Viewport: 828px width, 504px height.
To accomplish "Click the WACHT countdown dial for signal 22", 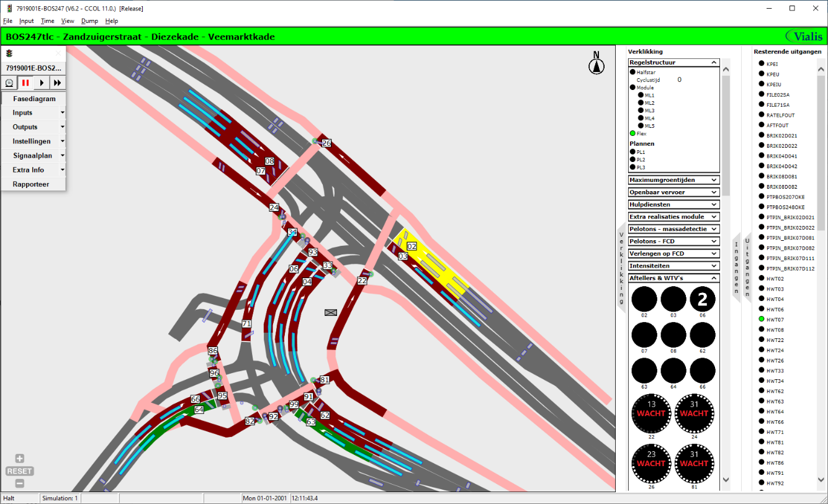I will tap(652, 413).
